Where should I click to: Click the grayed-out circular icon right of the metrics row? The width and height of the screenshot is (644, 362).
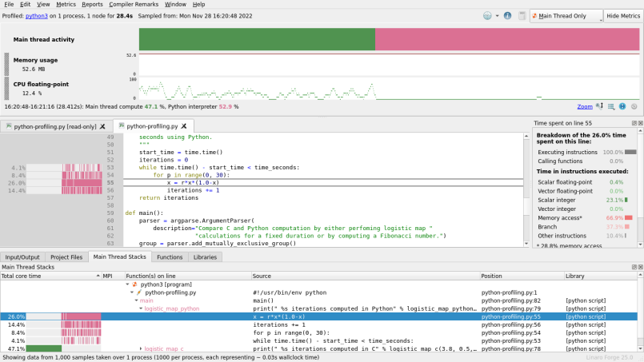coord(634,106)
